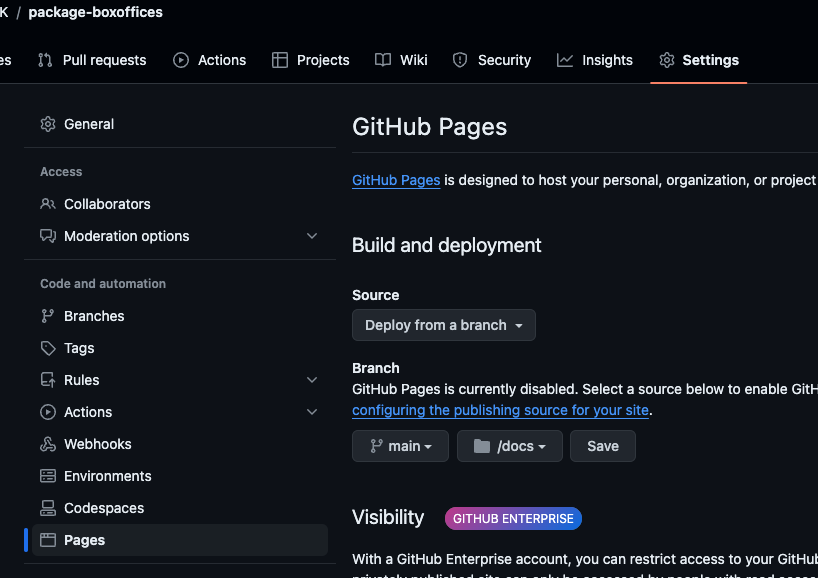The image size is (818, 578).
Task: Select Pages in the sidebar
Action: pyautogui.click(x=180, y=540)
